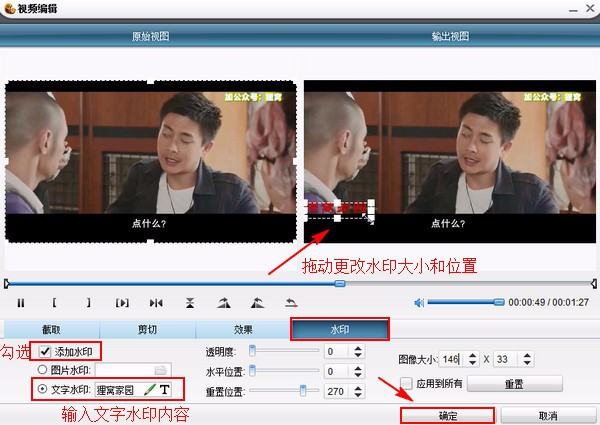Select the 图片水印 radio button

point(42,370)
